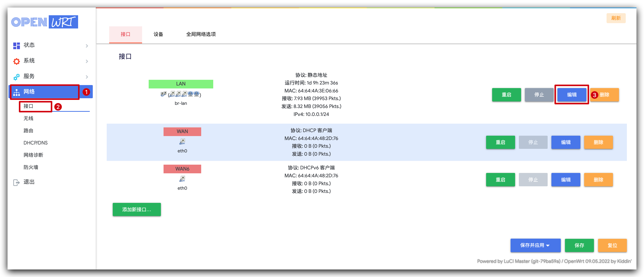Open the 接口 submenu item
This screenshot has height=277, width=644.
(28, 106)
